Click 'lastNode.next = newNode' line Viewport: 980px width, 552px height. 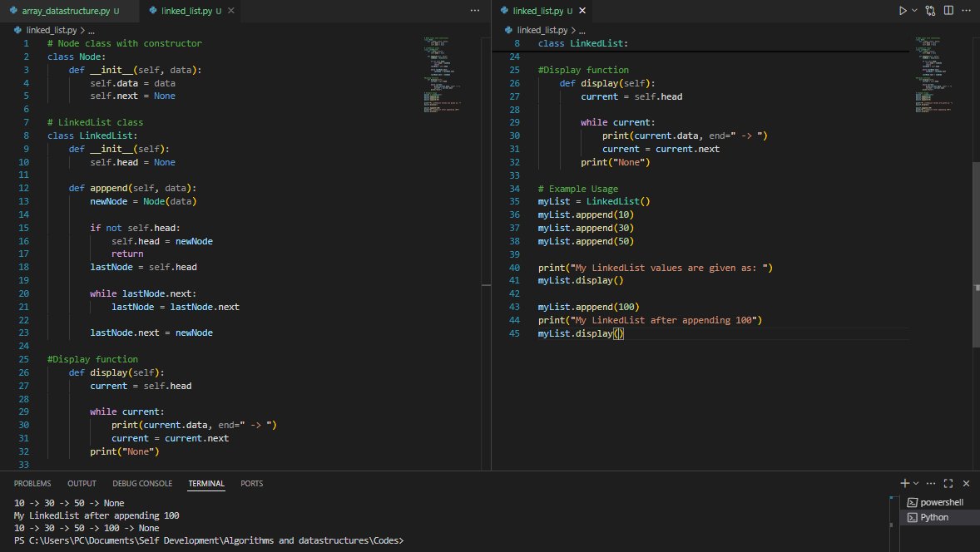click(151, 333)
